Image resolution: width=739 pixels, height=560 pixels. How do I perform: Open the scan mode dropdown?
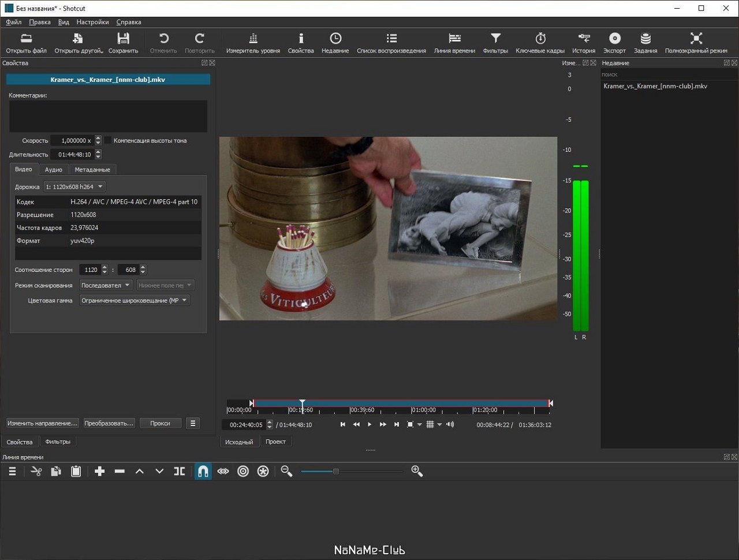pos(106,285)
